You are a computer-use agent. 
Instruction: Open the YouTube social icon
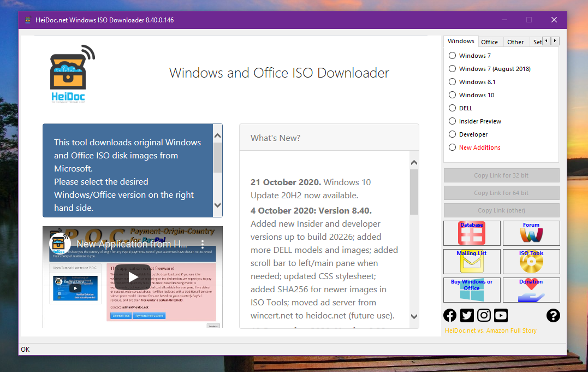tap(501, 315)
